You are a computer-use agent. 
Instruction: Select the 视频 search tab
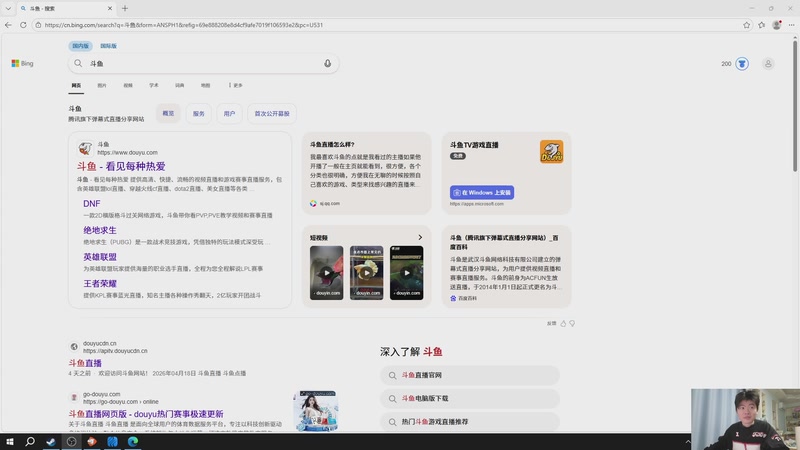128,85
